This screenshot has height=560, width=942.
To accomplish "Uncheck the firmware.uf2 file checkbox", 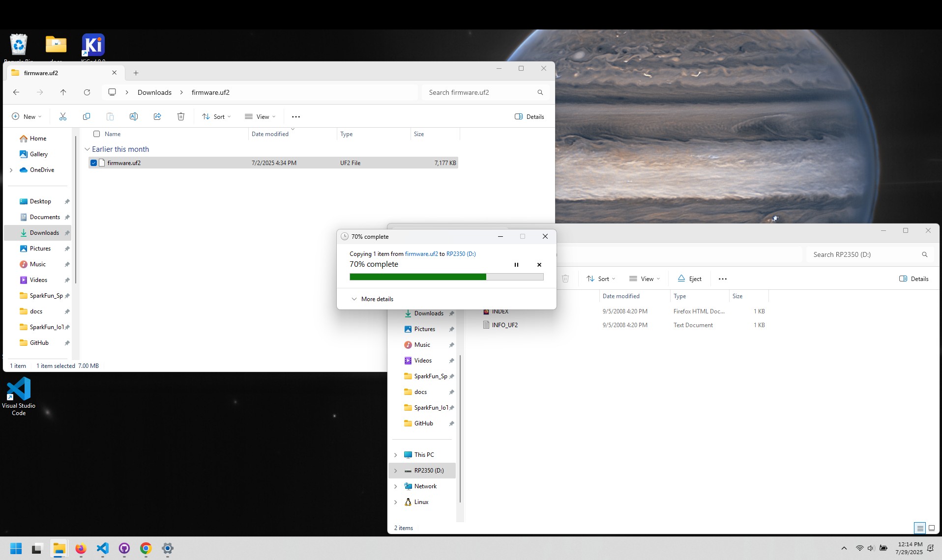I will click(93, 163).
